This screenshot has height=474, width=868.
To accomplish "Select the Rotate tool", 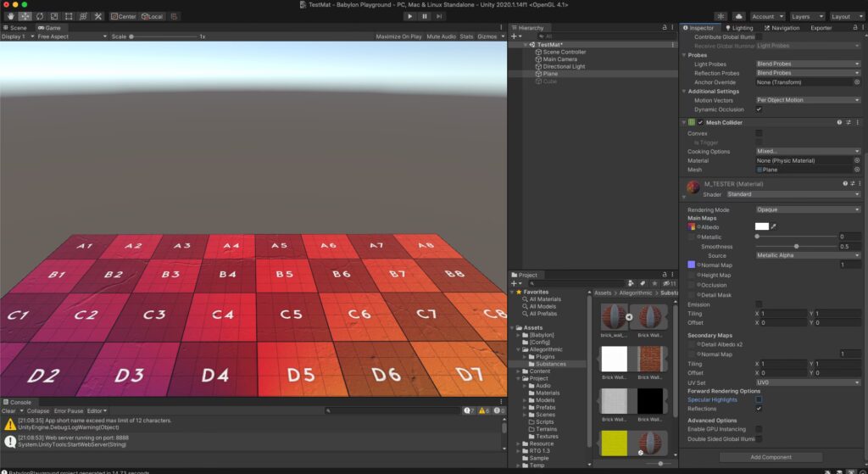I will tap(40, 16).
